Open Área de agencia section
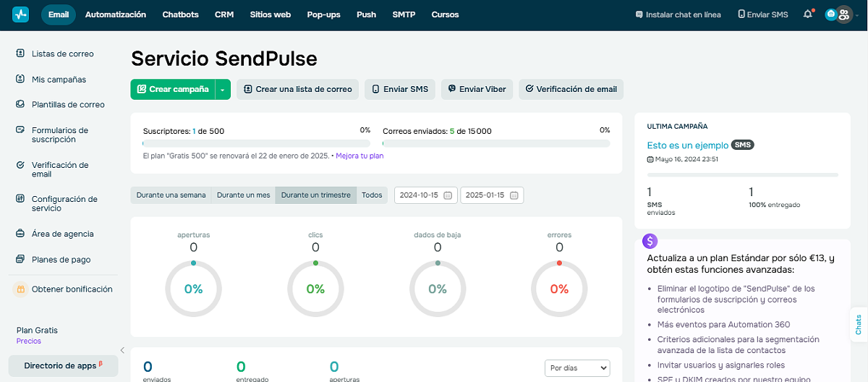The height and width of the screenshot is (382, 868). (x=62, y=234)
